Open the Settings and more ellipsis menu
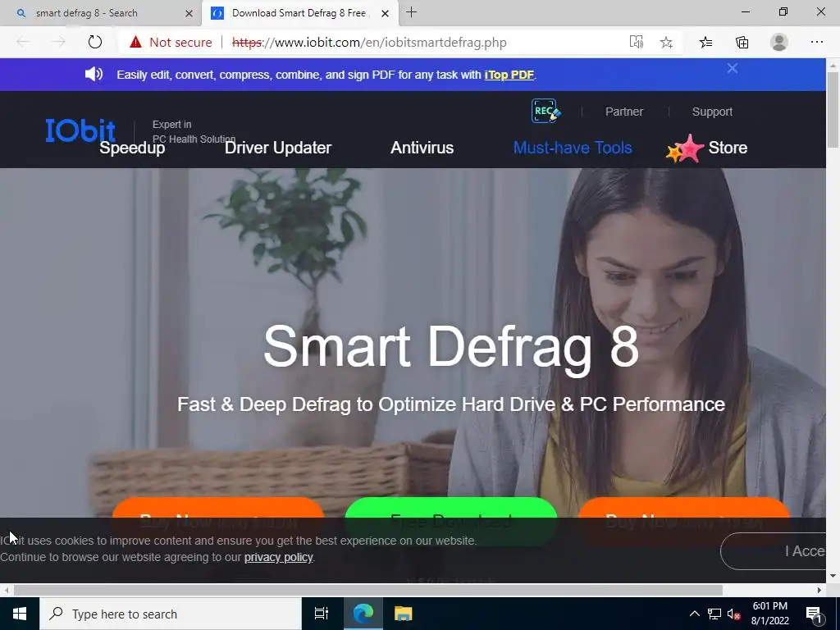Viewport: 840px width, 630px height. click(x=816, y=42)
